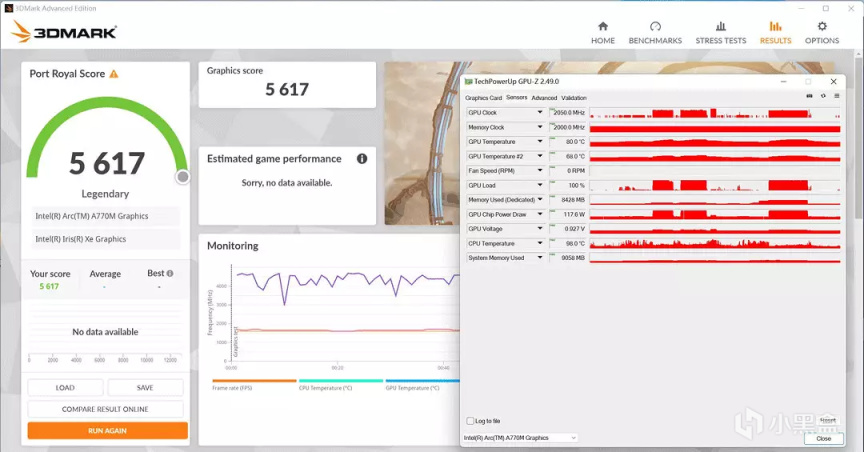
Task: Click the GPU Voltage 0.927 V value
Action: pyautogui.click(x=569, y=229)
